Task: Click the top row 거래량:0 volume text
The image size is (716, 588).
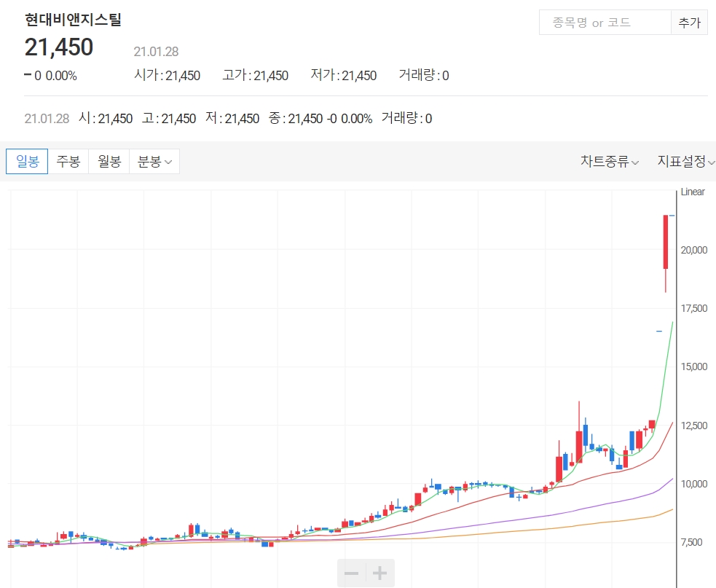Action: tap(424, 75)
